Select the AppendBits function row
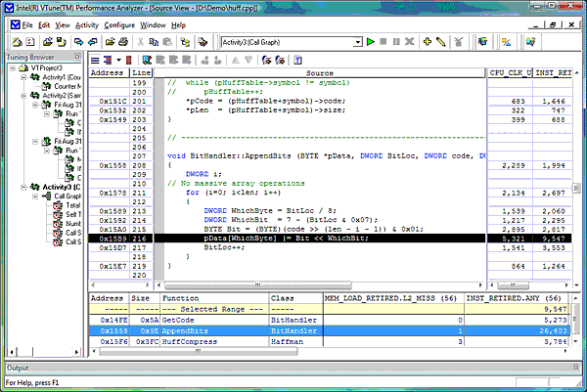Screen dimensions: 587x392 (184, 331)
